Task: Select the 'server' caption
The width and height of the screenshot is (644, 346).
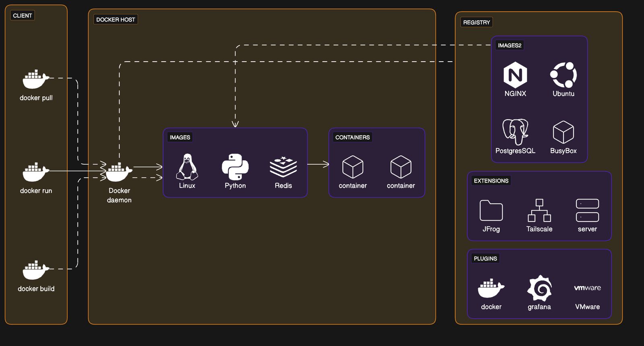Action: [x=587, y=229]
